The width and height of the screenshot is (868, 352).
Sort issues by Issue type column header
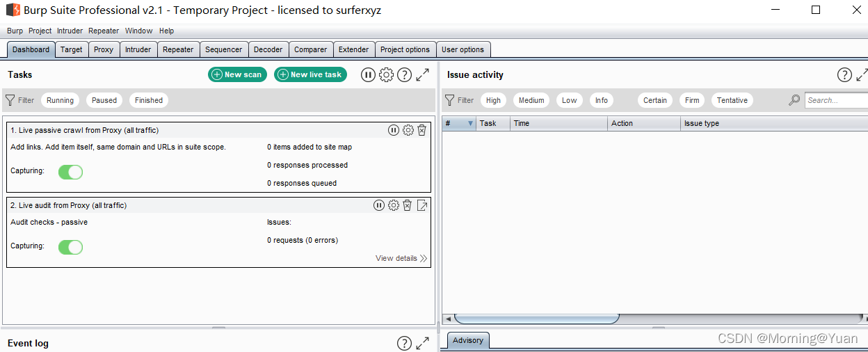pos(774,123)
